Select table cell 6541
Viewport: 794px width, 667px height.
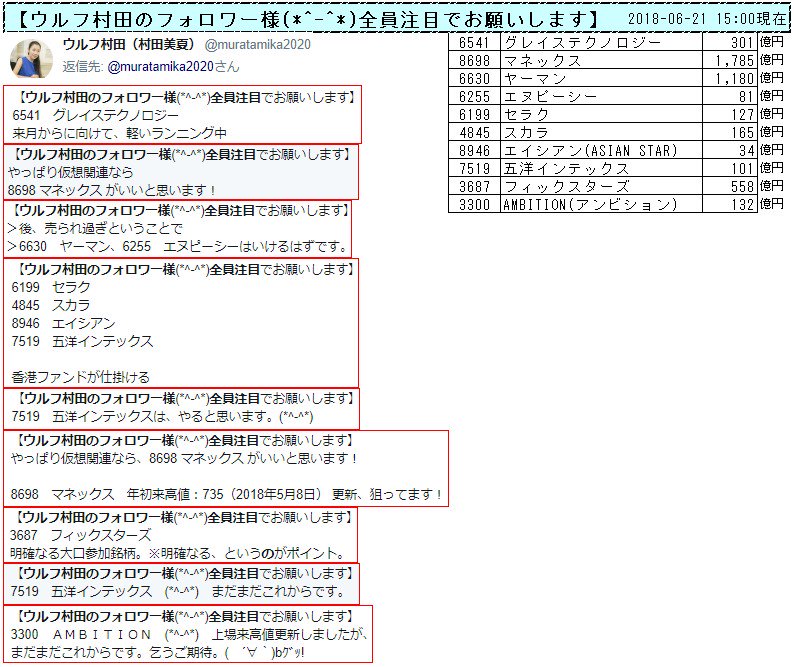pyautogui.click(x=474, y=43)
